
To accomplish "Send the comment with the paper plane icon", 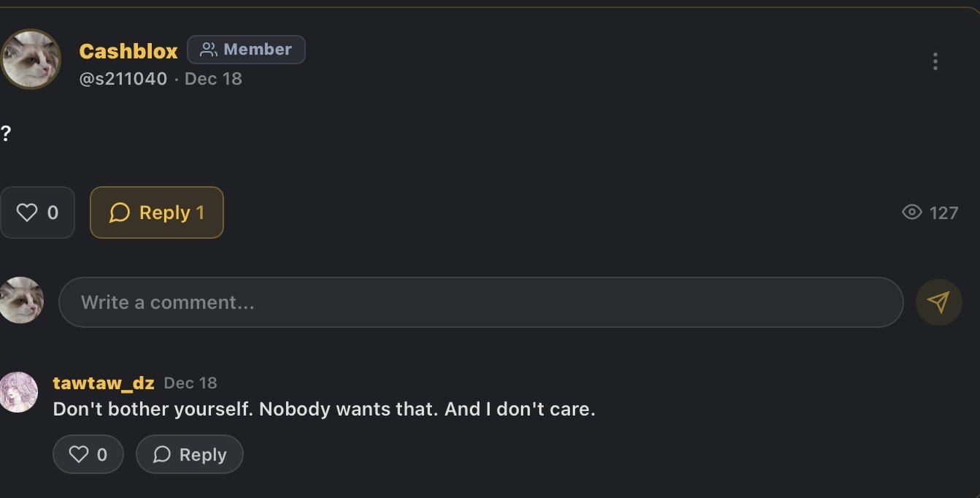I will [938, 302].
